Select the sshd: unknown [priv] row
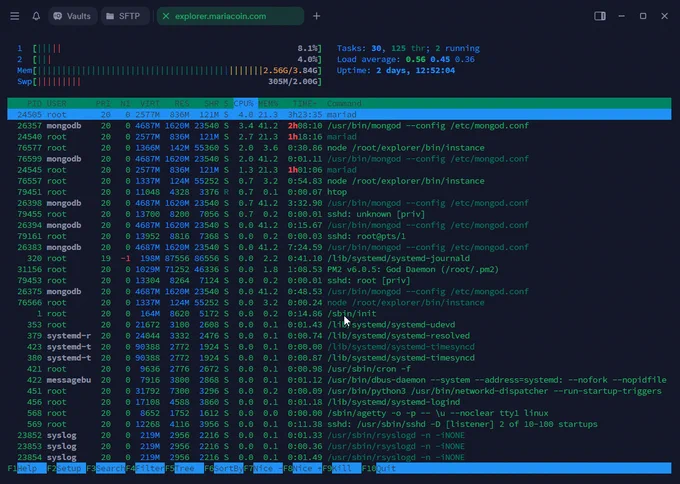Screen dimensions: 680x484 339,214
